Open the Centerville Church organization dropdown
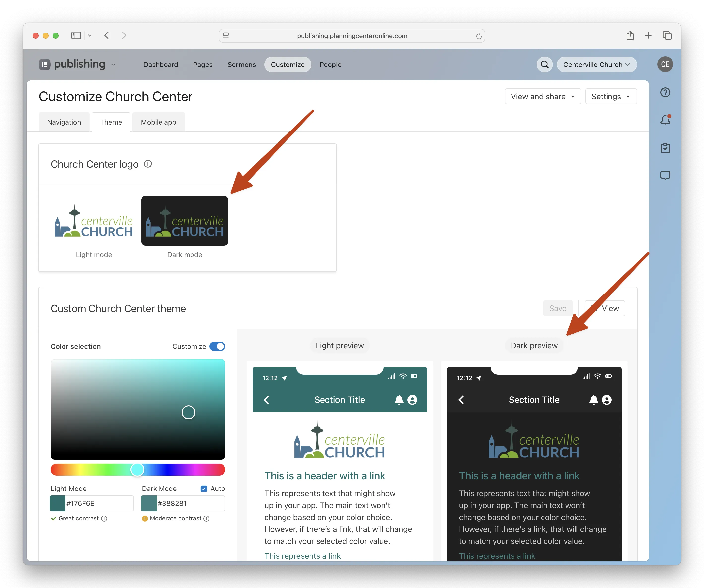 pos(596,64)
